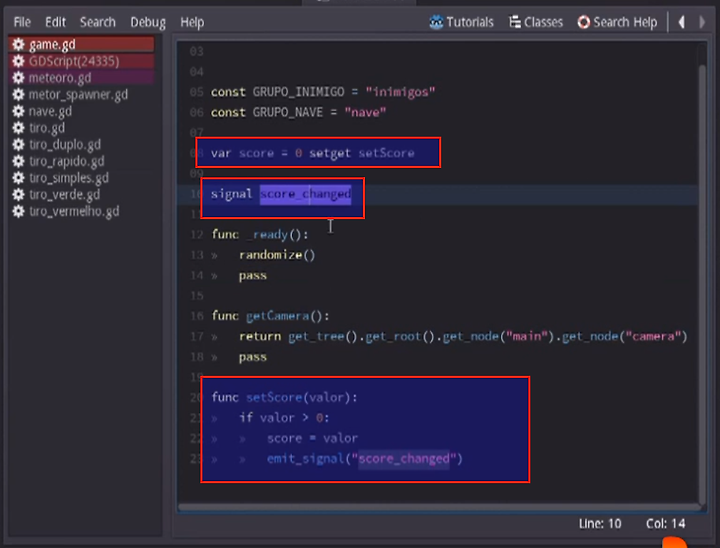Click the gear icon beside meteoro.gd
720x548 pixels.
18,78
